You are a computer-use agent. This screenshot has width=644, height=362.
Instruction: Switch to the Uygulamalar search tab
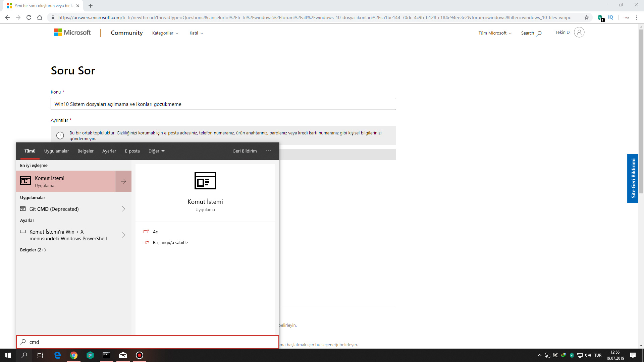(56, 151)
